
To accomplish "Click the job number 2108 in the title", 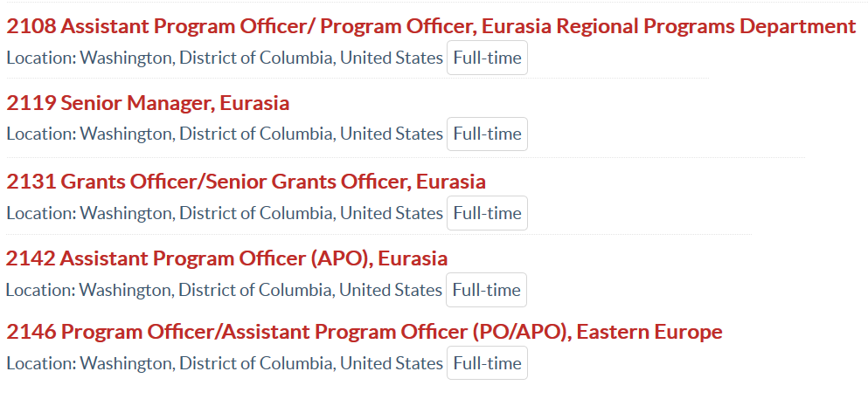I will point(31,26).
